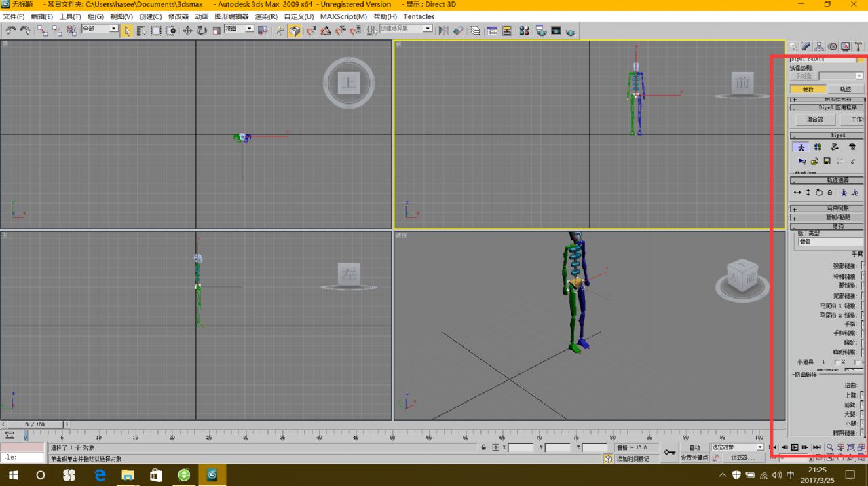This screenshot has width=868, height=486.
Task: Select the Body Vertical track icon
Action: tap(808, 193)
